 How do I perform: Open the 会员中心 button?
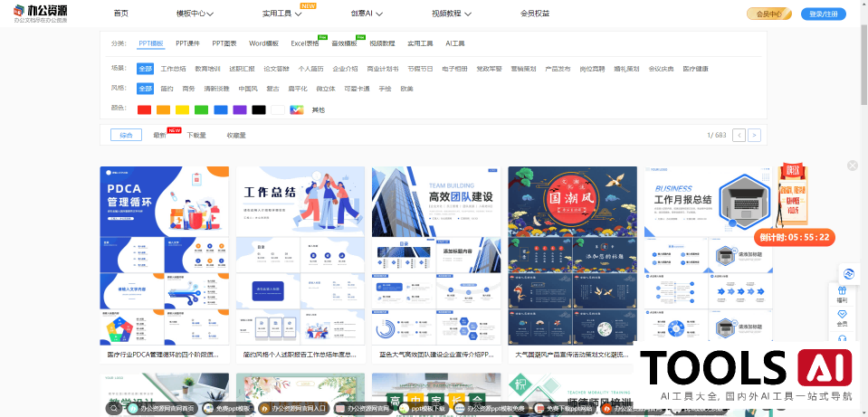pos(769,14)
